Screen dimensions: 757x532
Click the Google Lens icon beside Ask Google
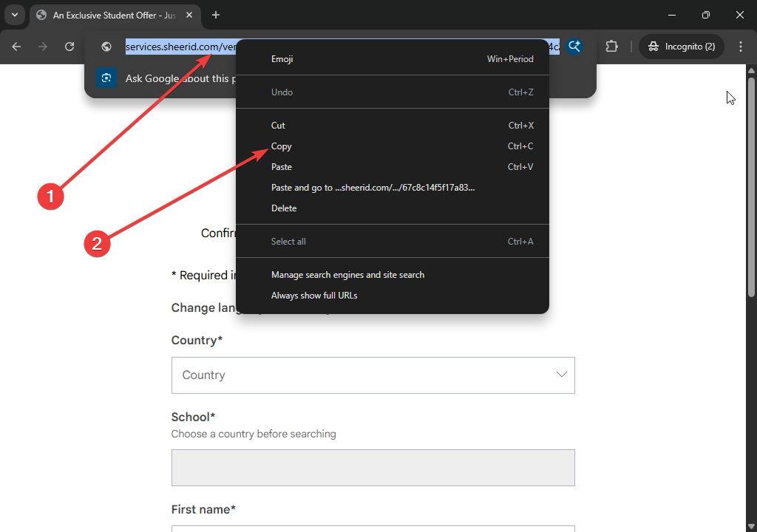click(x=106, y=78)
